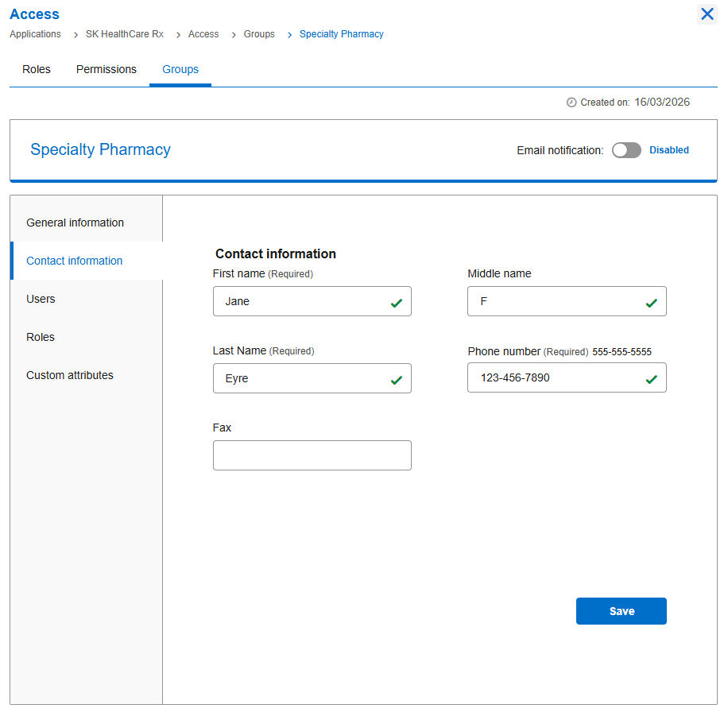The height and width of the screenshot is (716, 728).
Task: Go to Groups breadcrumb link
Action: 259,34
